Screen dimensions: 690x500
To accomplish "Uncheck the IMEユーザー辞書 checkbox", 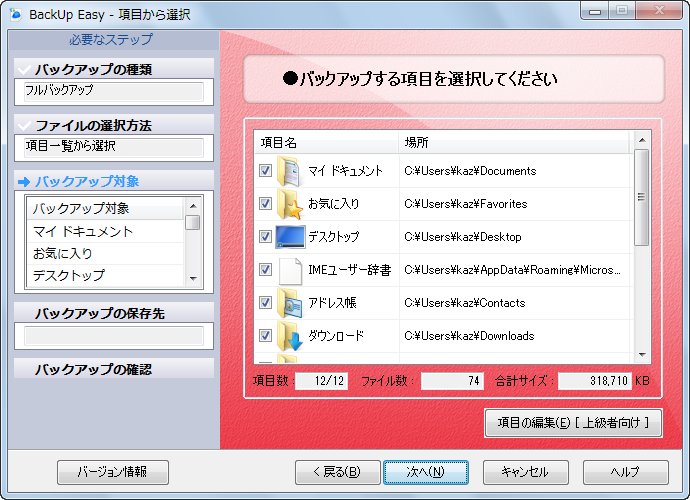I will point(265,269).
